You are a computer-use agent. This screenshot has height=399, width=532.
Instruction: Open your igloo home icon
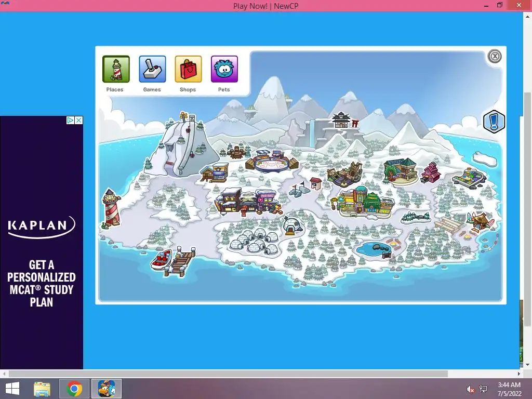292,225
